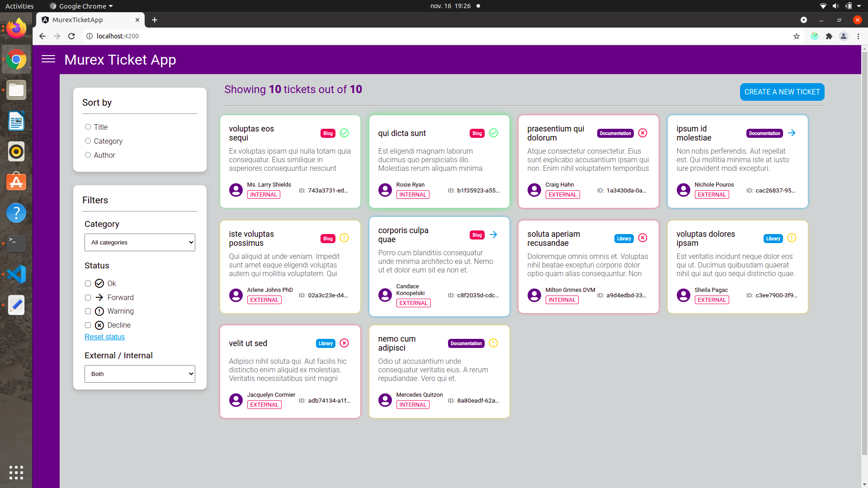The image size is (868, 488).
Task: Click CREATE A NEW TICKET
Action: click(x=782, y=92)
